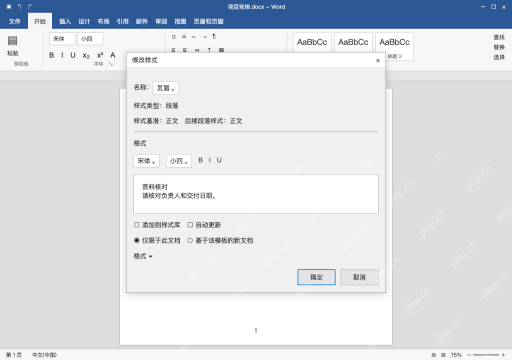
Task: Switch to the 布局 ribbon tab
Action: click(x=103, y=21)
